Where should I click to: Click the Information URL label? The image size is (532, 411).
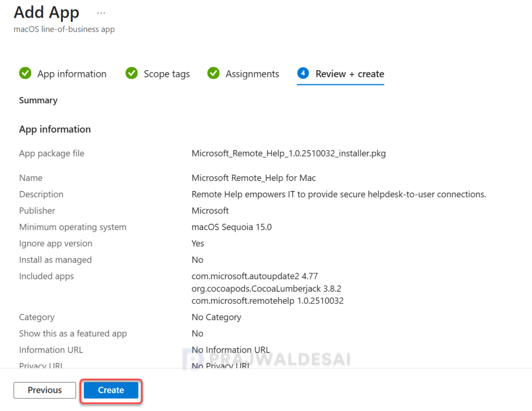pos(51,350)
